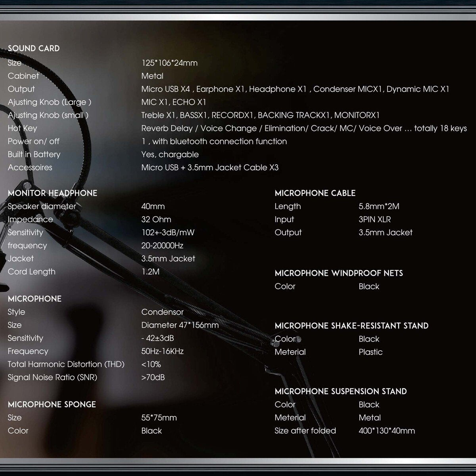Select the 20-20000Hz frequency value
The width and height of the screenshot is (476, 476).
(162, 246)
